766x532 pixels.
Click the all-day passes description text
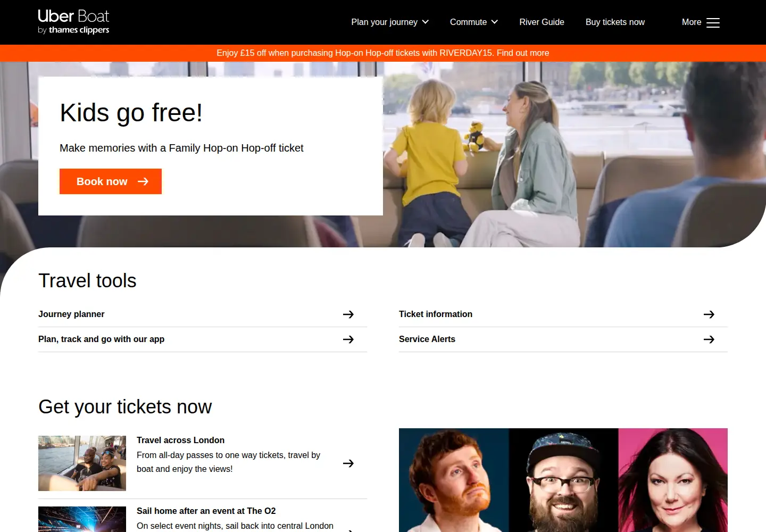pyautogui.click(x=228, y=462)
